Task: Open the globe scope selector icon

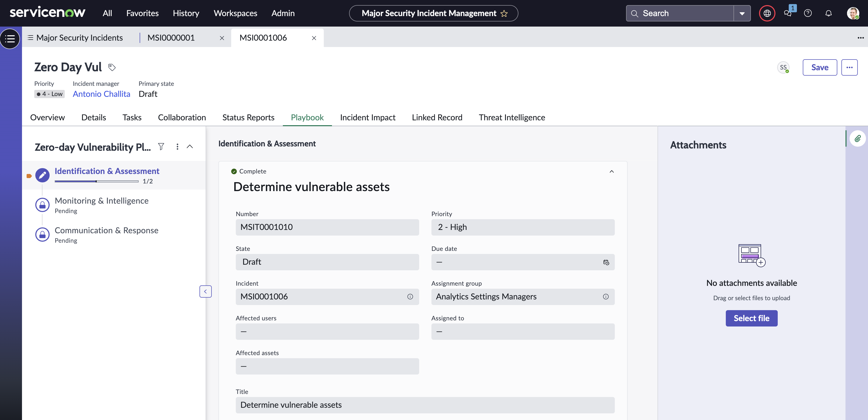Action: point(767,14)
